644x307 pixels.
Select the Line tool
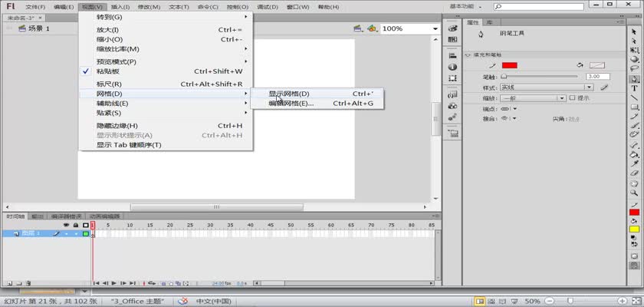click(634, 97)
